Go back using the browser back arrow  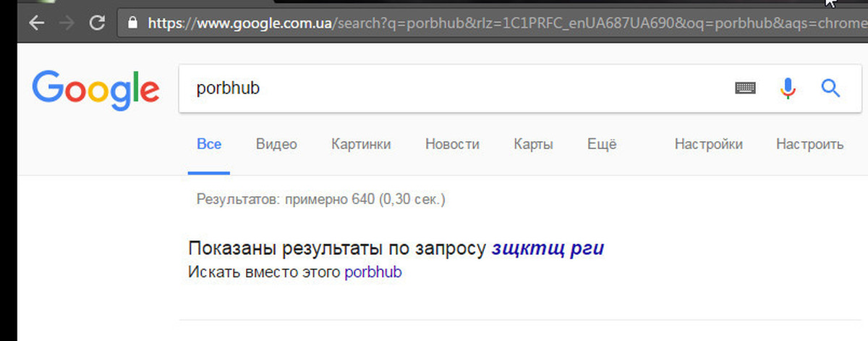(x=36, y=22)
